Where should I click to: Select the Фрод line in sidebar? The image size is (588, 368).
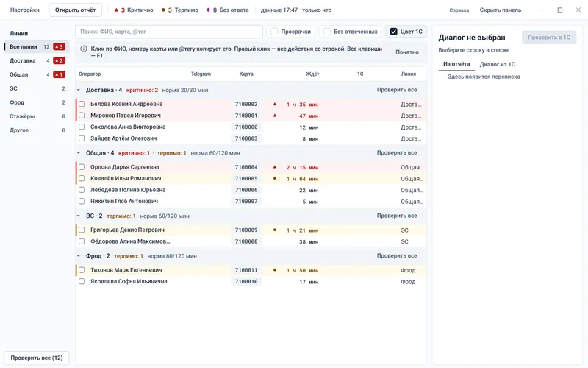click(x=36, y=102)
